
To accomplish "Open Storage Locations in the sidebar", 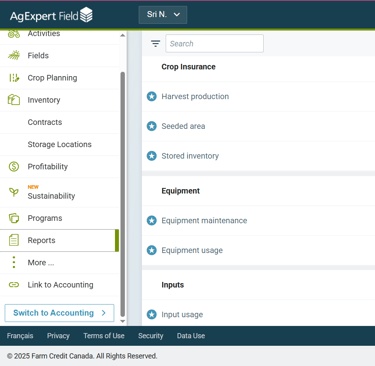I will point(60,144).
